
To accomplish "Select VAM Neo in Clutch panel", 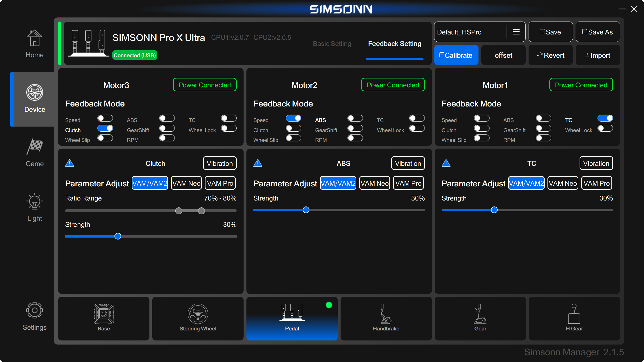I will [186, 183].
